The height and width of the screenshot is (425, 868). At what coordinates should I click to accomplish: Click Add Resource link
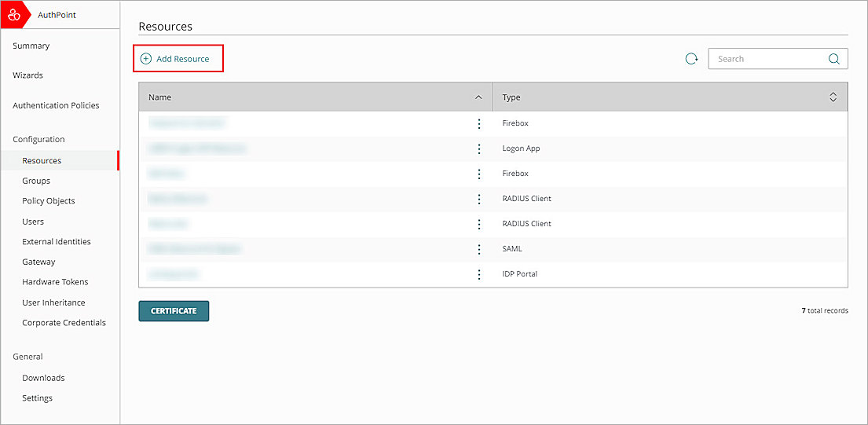pos(175,59)
